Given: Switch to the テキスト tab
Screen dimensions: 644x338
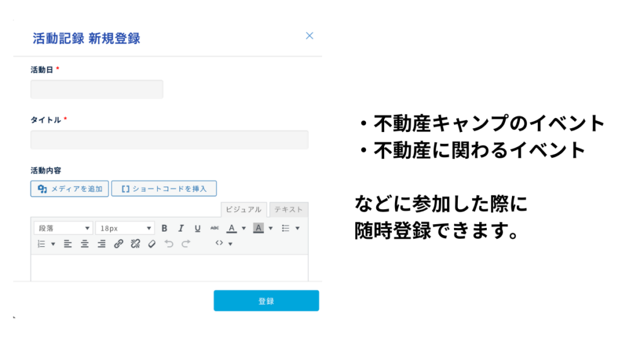Looking at the screenshot, I should [x=288, y=209].
